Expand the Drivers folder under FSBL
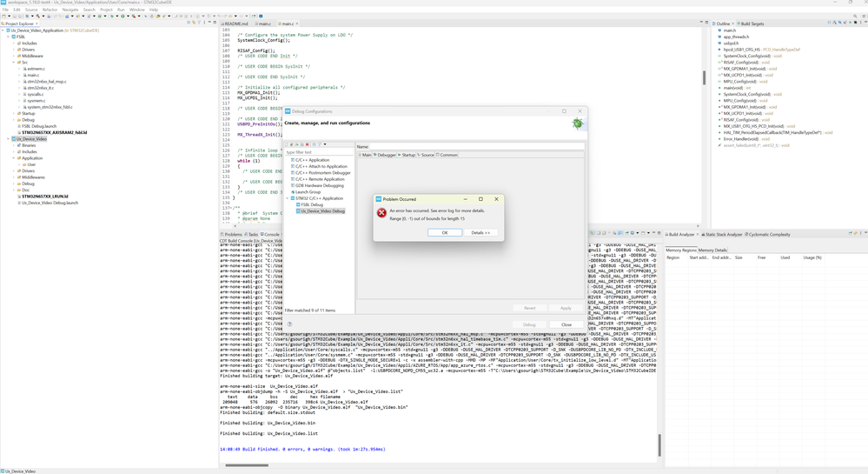The image size is (868, 474). pos(14,50)
